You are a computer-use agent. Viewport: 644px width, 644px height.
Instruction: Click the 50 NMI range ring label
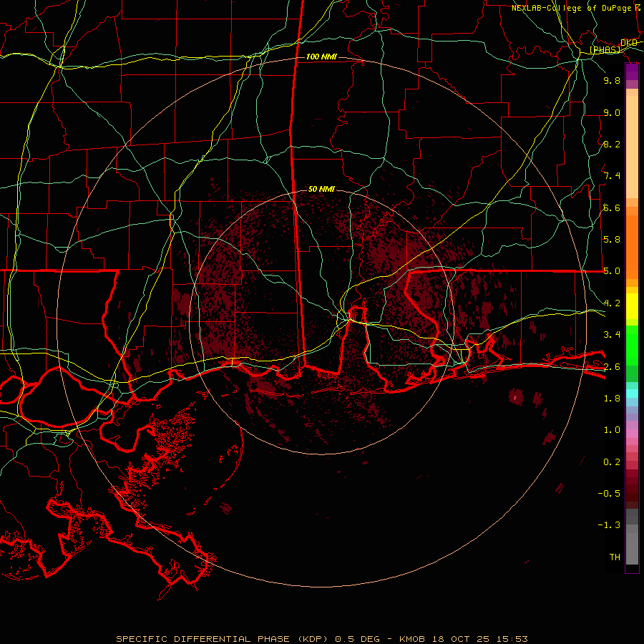[x=321, y=189]
